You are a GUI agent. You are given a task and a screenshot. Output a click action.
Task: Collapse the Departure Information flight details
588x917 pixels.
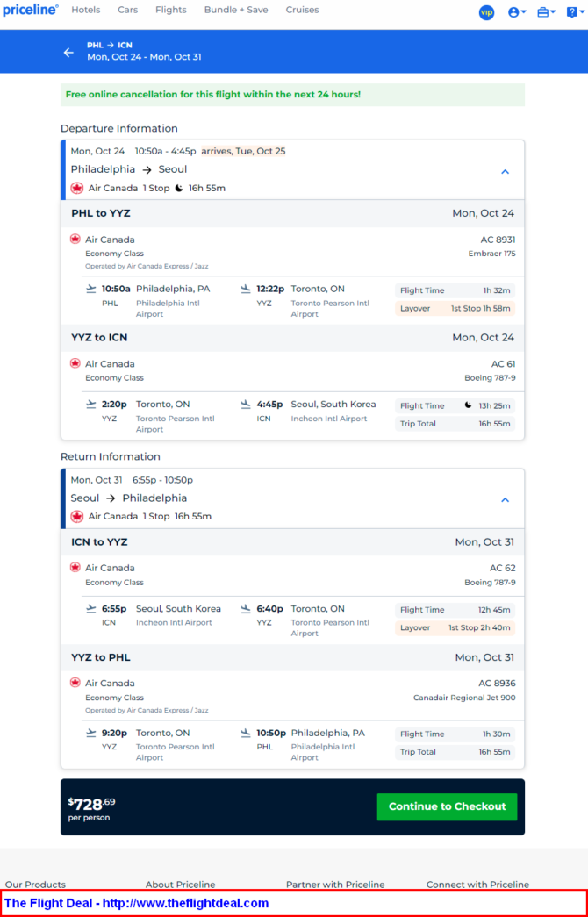pyautogui.click(x=505, y=172)
